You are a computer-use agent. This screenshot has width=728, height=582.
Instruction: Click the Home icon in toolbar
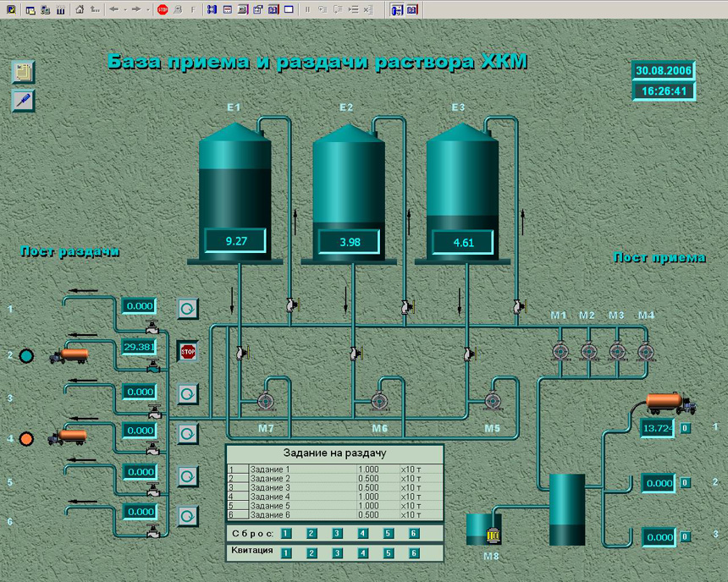click(x=80, y=9)
